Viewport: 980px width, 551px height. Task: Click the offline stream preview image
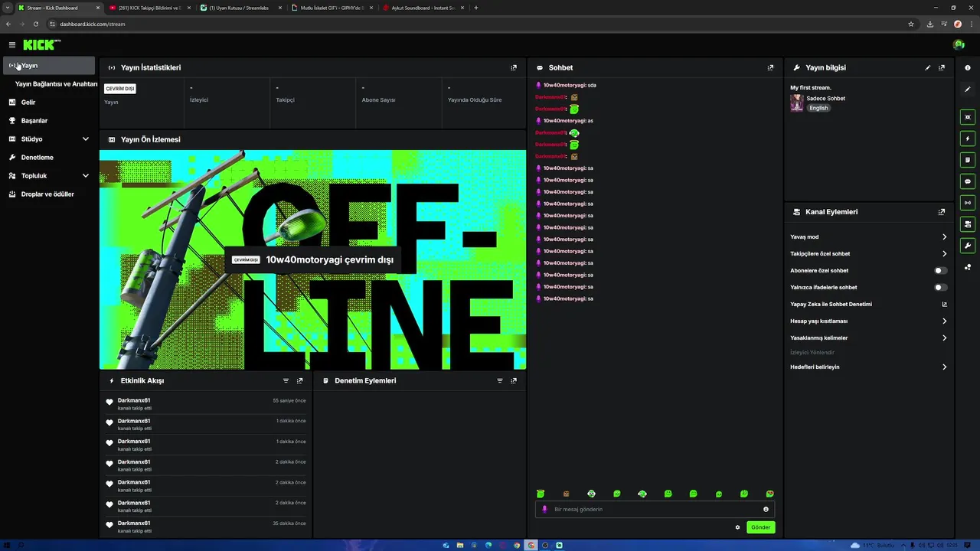pos(312,259)
